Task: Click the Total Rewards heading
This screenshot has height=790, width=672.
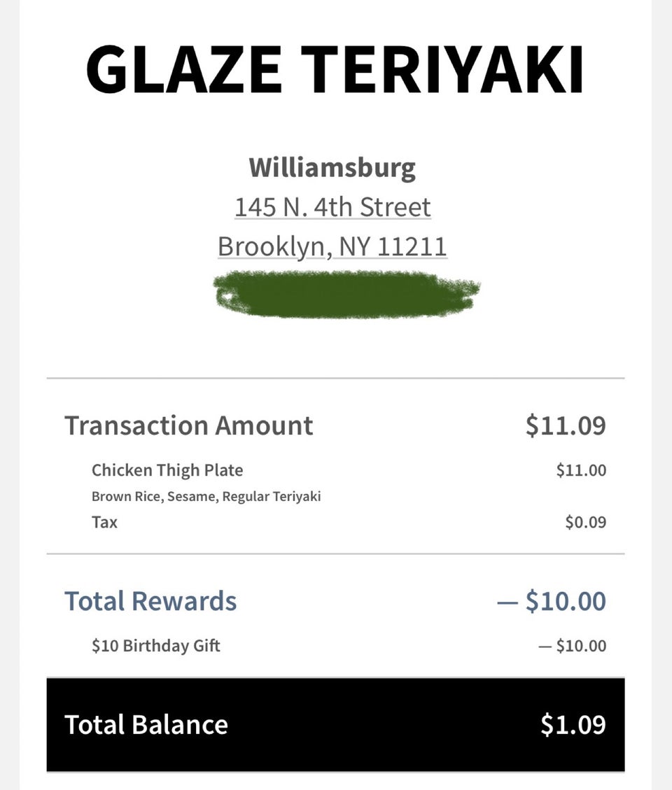Action: (x=150, y=601)
